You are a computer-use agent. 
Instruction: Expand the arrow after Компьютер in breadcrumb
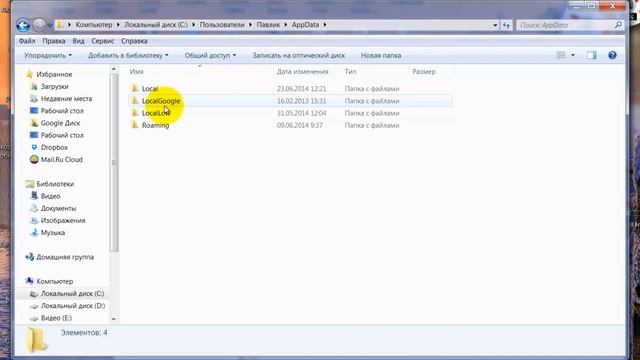[118, 25]
